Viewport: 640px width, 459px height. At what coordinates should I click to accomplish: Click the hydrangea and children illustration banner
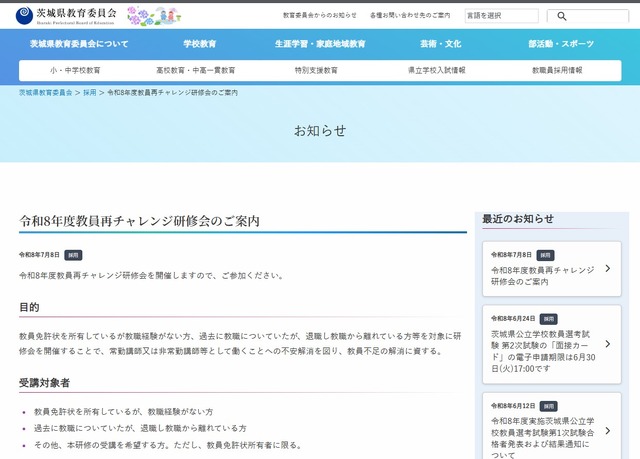point(154,16)
